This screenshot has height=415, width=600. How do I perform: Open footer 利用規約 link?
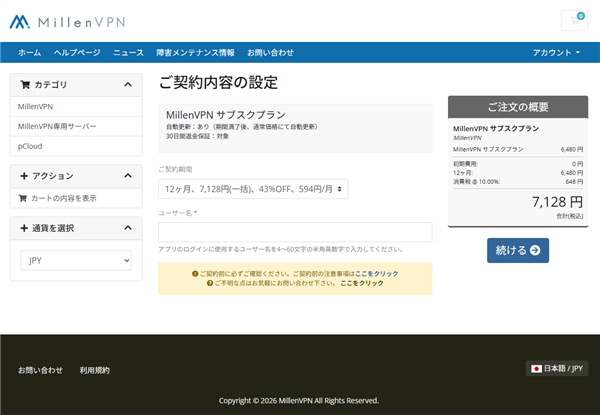coord(95,370)
